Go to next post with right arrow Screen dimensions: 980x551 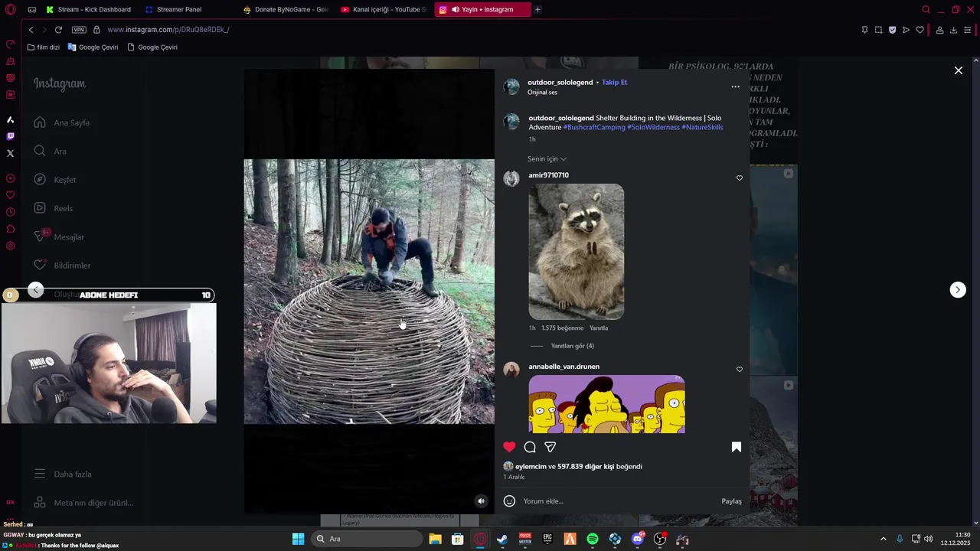click(x=958, y=290)
